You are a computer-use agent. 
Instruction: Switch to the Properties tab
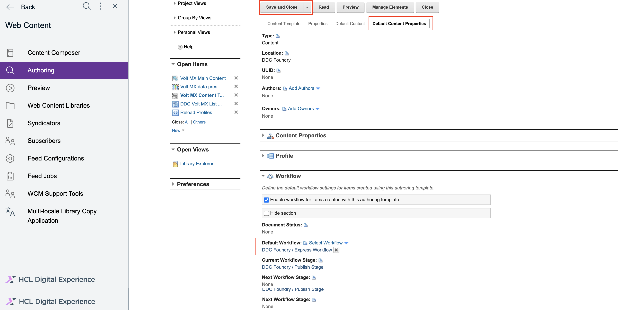(x=318, y=23)
